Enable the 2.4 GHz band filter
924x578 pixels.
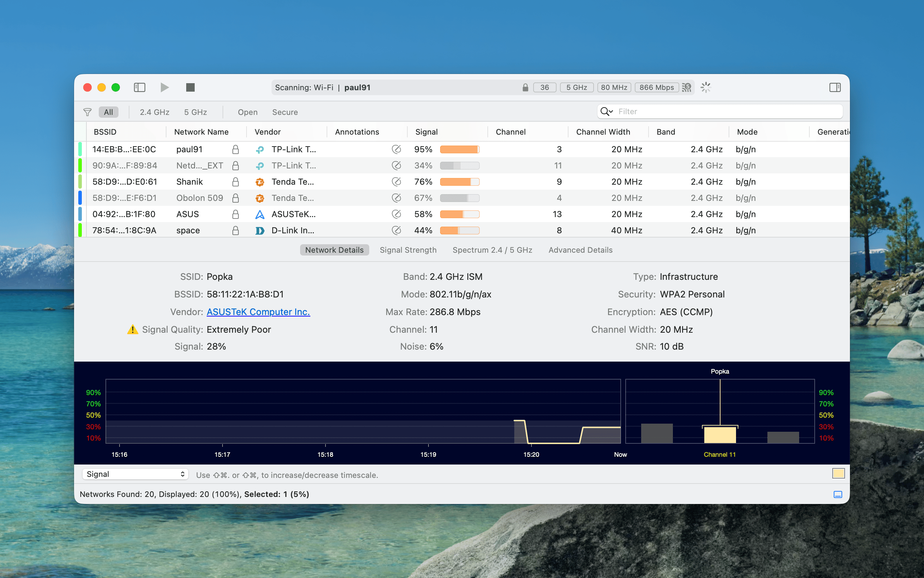point(154,112)
